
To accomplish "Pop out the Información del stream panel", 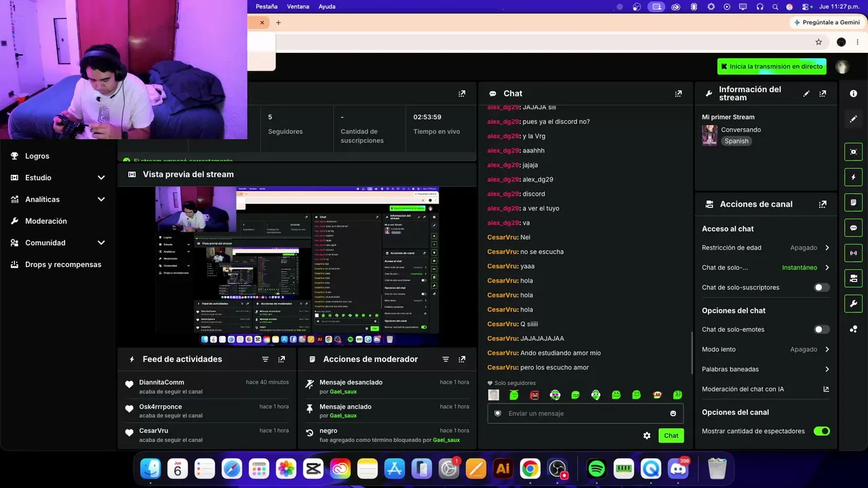I will (x=823, y=94).
